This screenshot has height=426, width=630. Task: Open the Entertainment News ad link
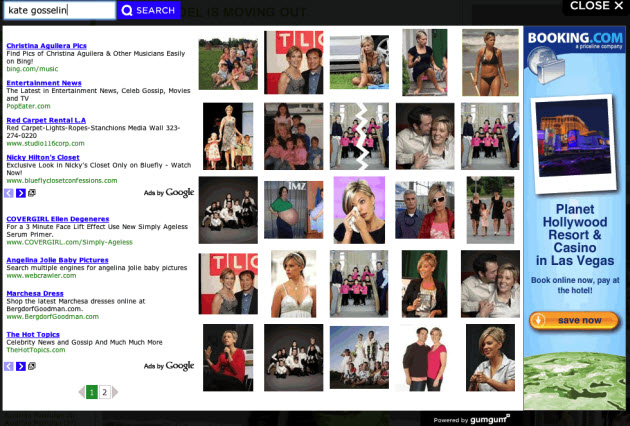tap(44, 83)
